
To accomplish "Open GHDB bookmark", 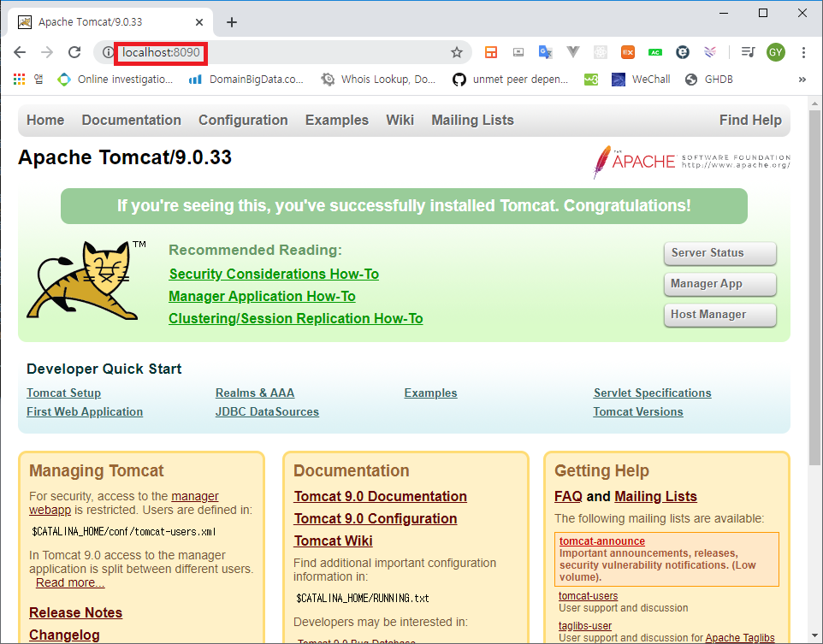I will (x=709, y=80).
